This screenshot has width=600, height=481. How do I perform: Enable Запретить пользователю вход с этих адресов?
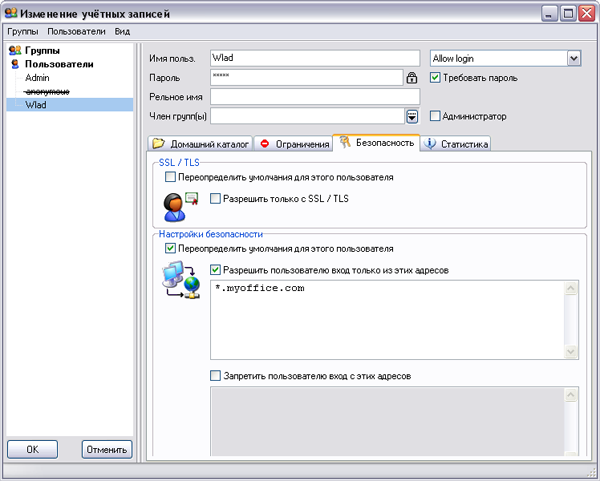215,376
